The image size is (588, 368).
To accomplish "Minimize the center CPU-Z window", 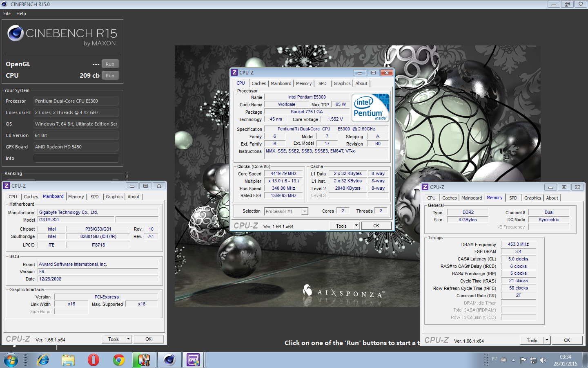I will click(360, 72).
